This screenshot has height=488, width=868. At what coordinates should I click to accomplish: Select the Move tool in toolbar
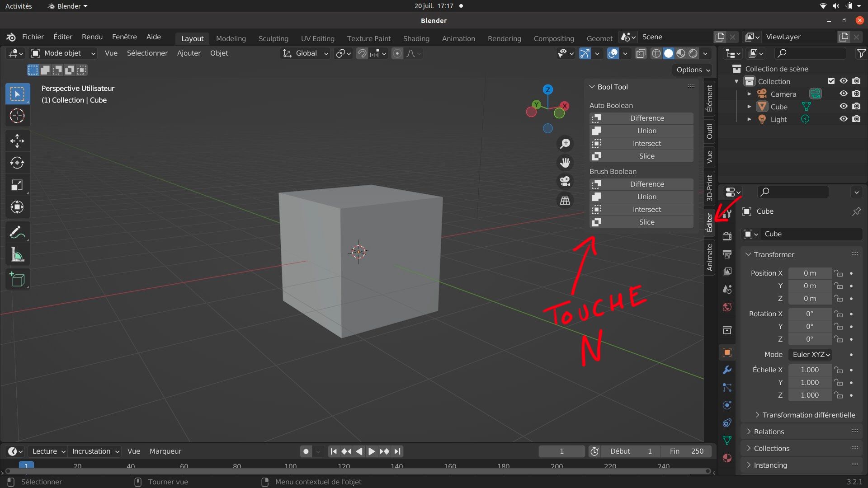pos(17,141)
